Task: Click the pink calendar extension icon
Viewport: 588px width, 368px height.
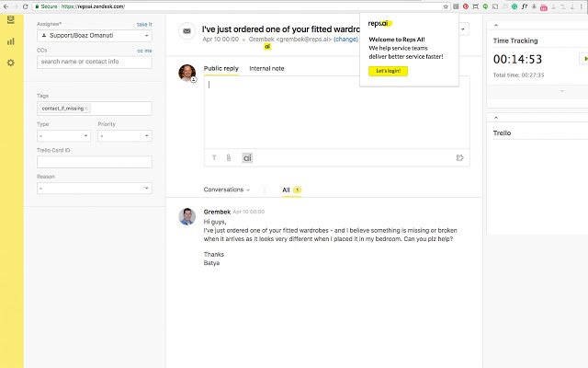Action: 544,7
